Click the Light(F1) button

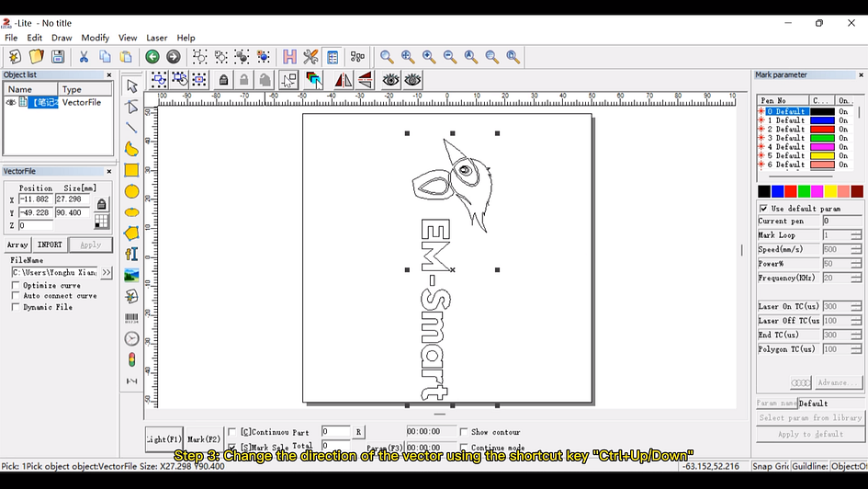[x=163, y=439]
